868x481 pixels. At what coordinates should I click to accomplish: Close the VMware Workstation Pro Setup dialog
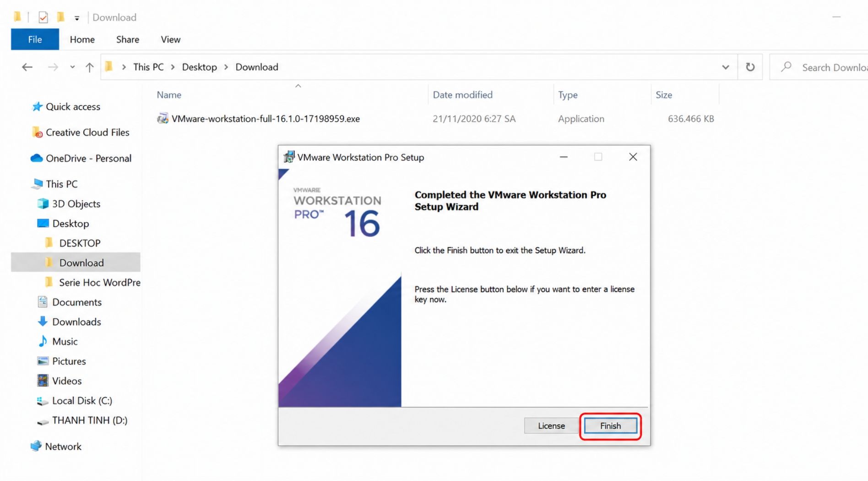click(x=633, y=157)
